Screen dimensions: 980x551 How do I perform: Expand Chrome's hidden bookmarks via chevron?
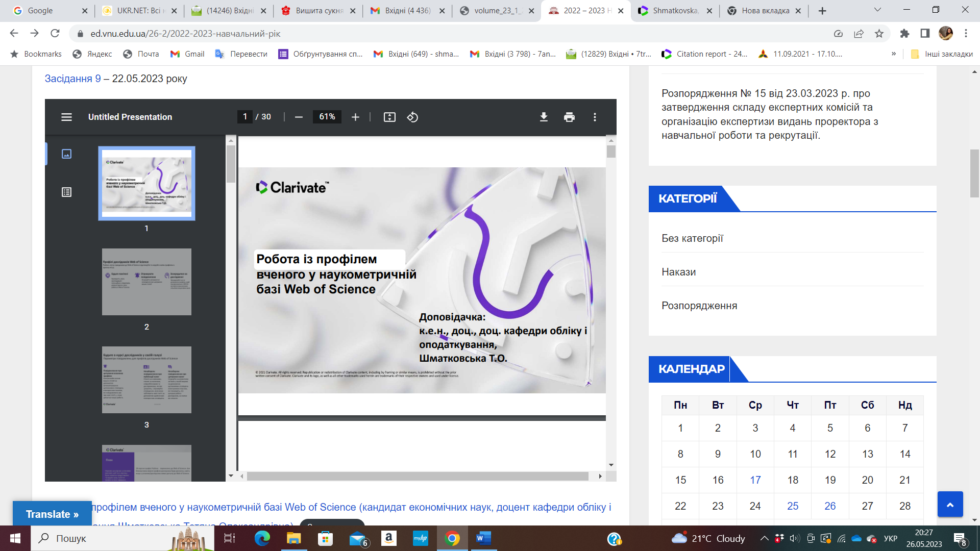pyautogui.click(x=893, y=54)
